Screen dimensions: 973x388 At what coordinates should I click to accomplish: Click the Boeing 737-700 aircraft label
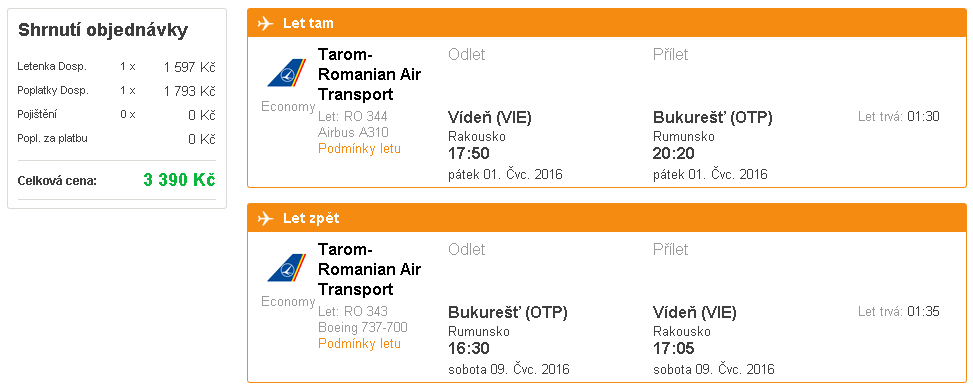pyautogui.click(x=362, y=327)
